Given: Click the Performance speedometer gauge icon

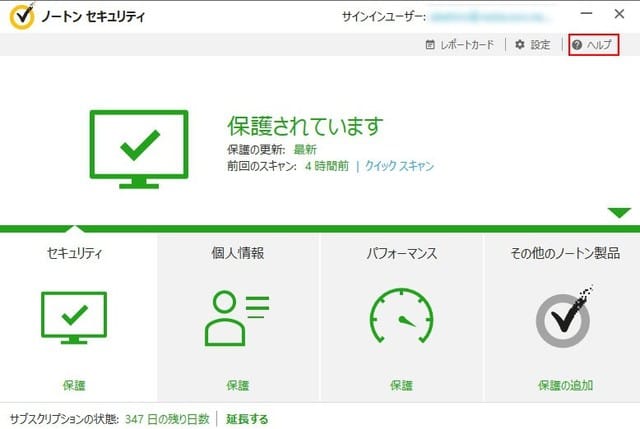Looking at the screenshot, I should pos(400,318).
